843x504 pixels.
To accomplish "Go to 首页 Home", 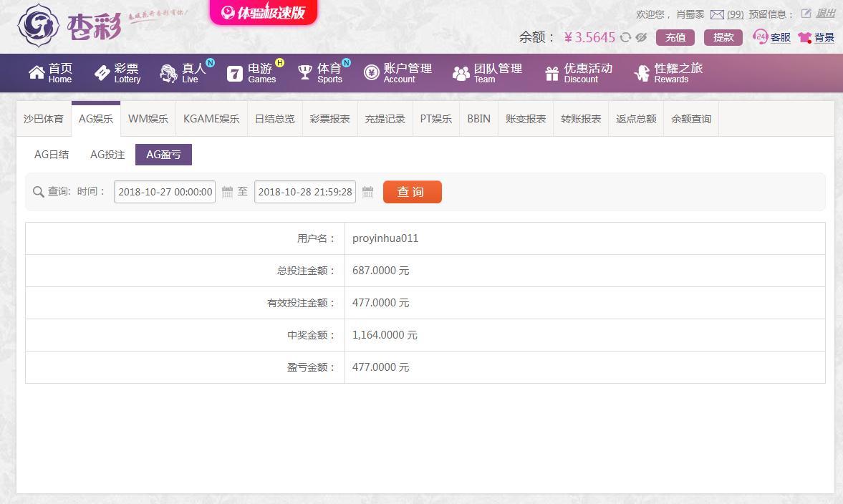I will click(x=51, y=72).
